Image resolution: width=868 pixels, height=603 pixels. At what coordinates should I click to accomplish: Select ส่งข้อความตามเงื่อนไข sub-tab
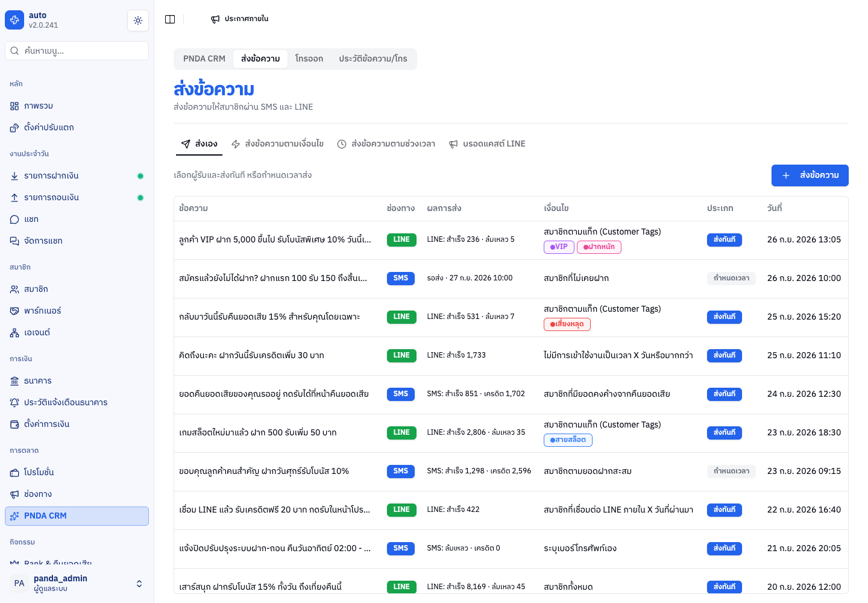pos(278,144)
